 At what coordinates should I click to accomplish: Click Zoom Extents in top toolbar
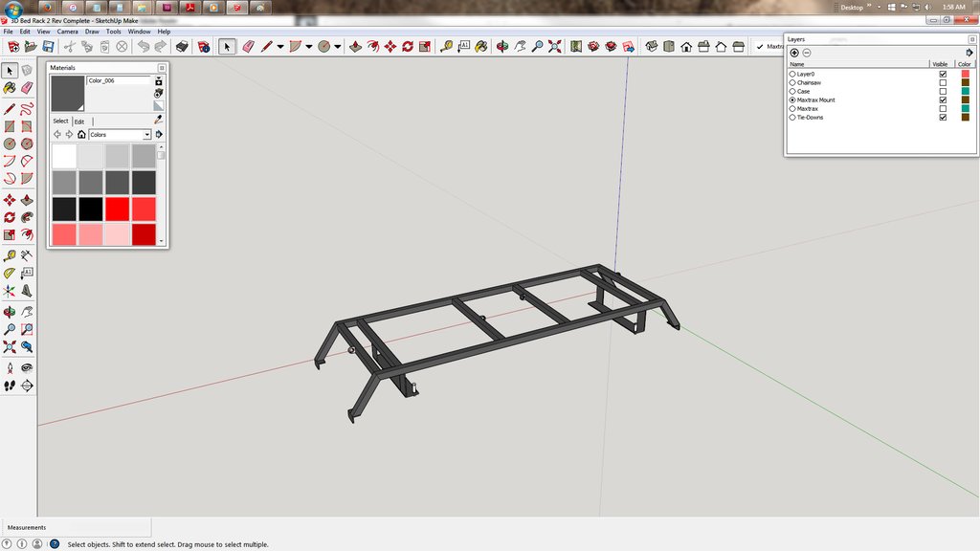tap(554, 46)
